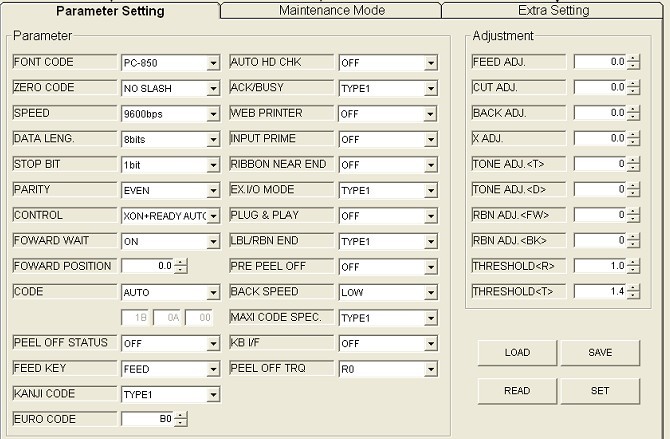This screenshot has height=439, width=670.
Task: Click the EURO CODE spinner arrows
Action: click(181, 420)
